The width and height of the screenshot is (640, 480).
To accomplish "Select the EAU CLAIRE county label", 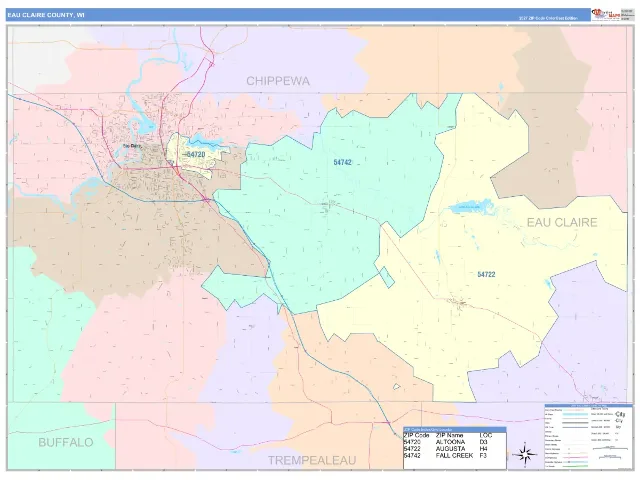I will point(562,222).
